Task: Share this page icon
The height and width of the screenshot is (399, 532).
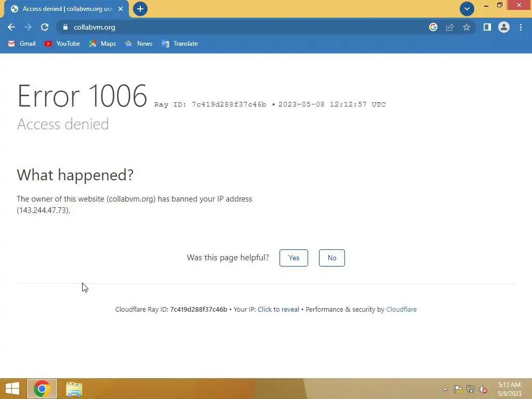Action: (x=450, y=27)
